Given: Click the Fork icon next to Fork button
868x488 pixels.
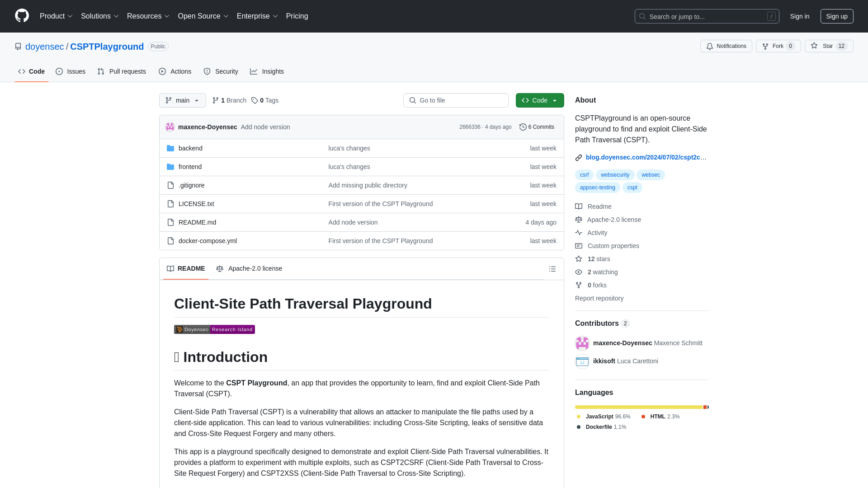Looking at the screenshot, I should click(765, 46).
